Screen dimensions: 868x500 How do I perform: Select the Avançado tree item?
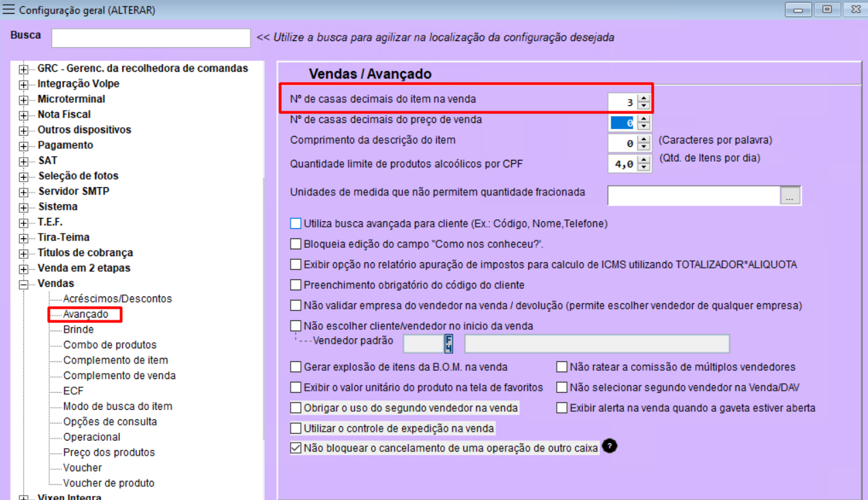(x=86, y=314)
